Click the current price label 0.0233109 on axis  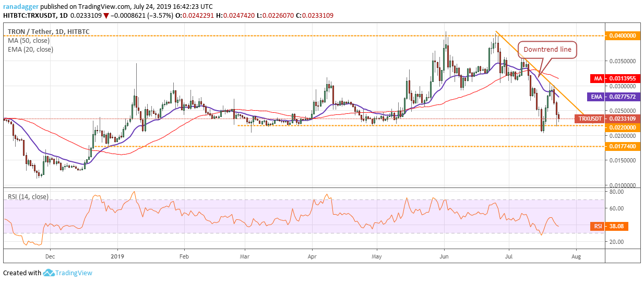pos(624,119)
